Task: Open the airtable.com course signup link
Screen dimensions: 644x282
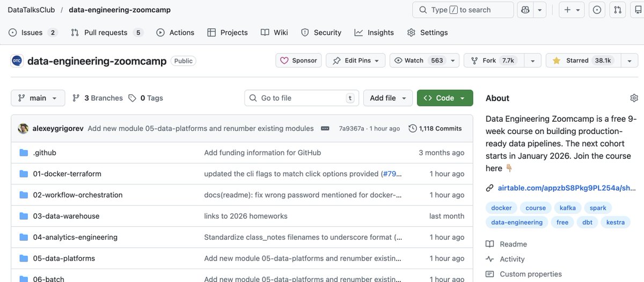Action: click(567, 188)
